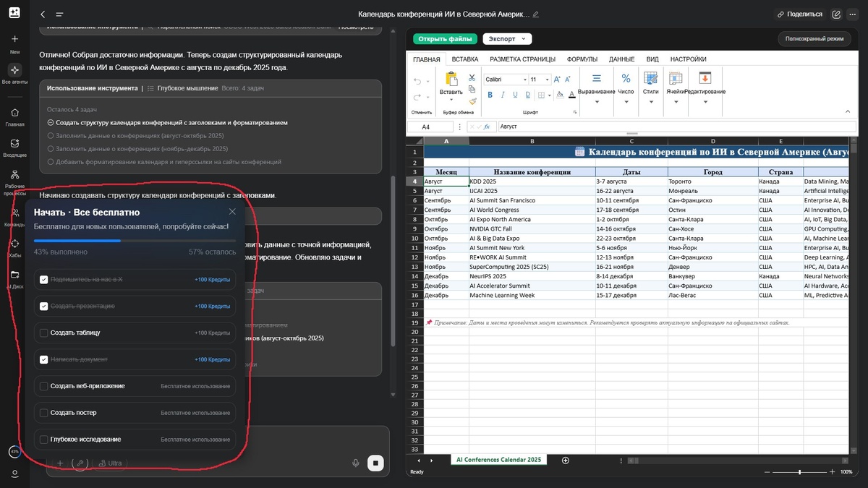Screen dimensions: 868x488
Task: Toggle the Подпишитесь на нас в X checkbox
Action: [x=44, y=279]
